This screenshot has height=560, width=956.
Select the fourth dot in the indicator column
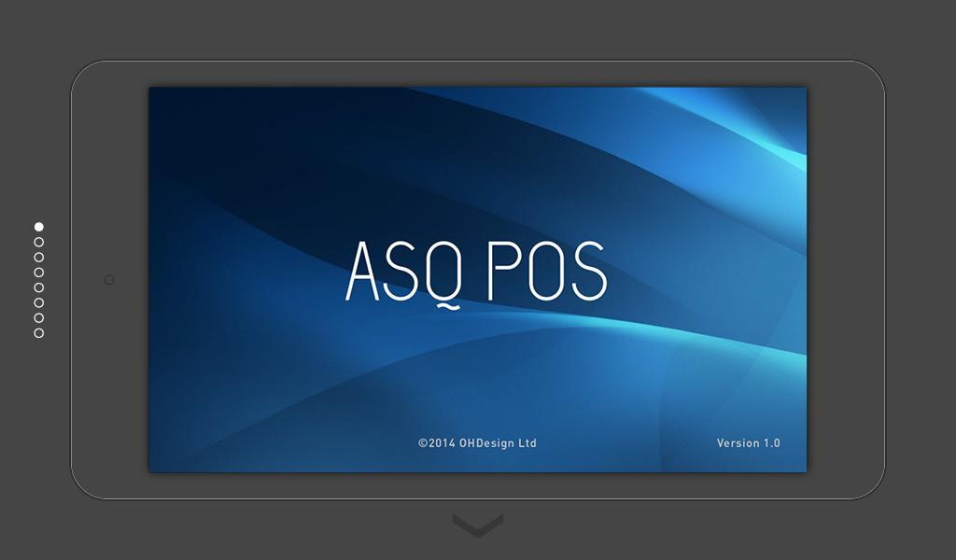pyautogui.click(x=37, y=271)
